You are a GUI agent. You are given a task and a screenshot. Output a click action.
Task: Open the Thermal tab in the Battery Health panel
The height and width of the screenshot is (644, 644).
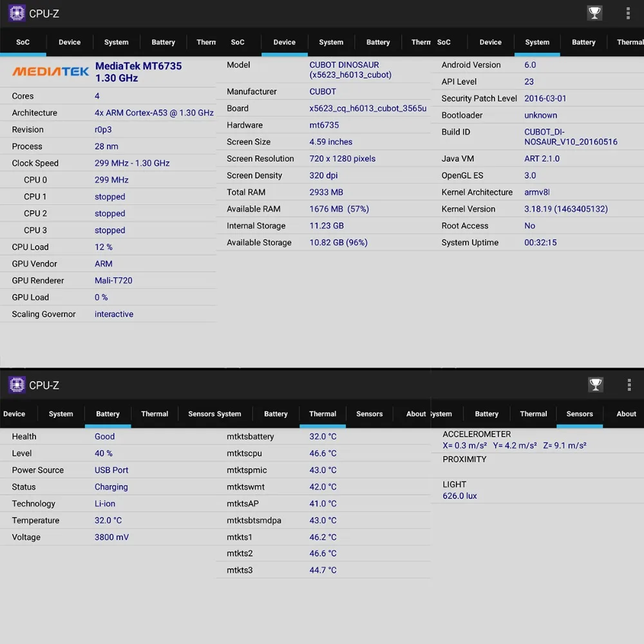coord(155,414)
